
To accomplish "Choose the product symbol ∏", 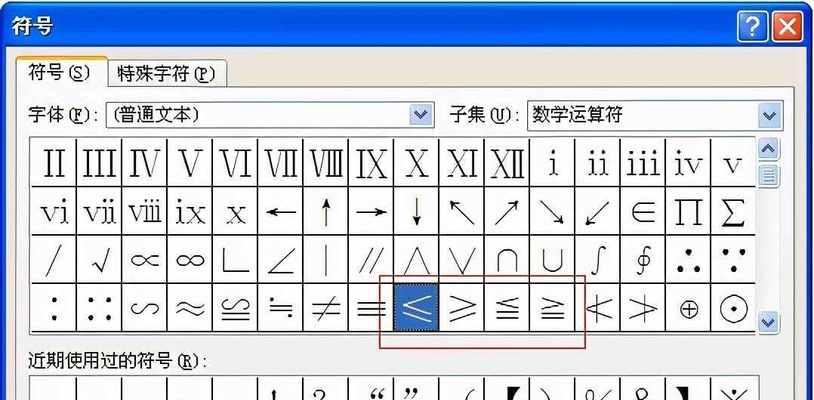I will [688, 211].
